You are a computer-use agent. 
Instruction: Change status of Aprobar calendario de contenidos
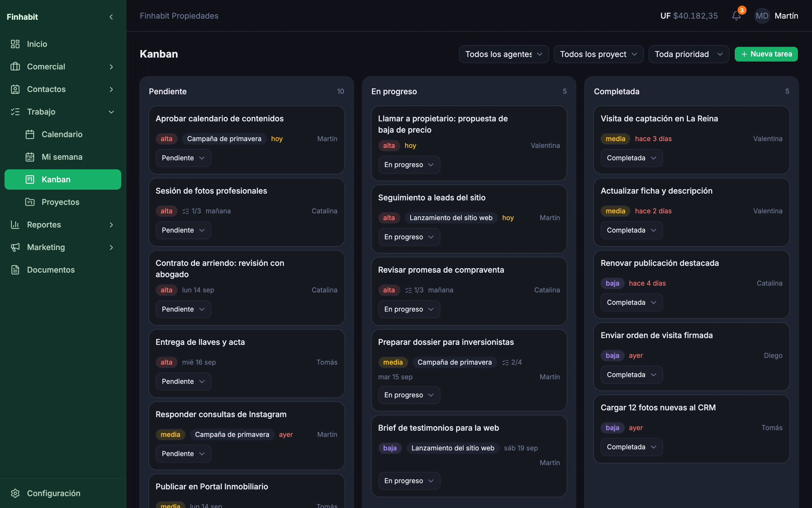[x=183, y=158]
